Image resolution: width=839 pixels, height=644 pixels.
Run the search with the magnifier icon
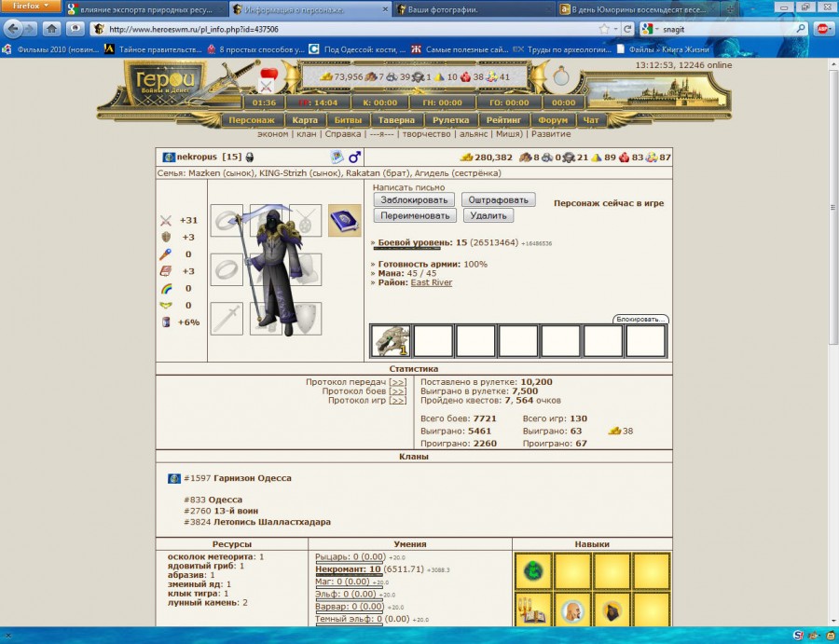click(x=801, y=29)
